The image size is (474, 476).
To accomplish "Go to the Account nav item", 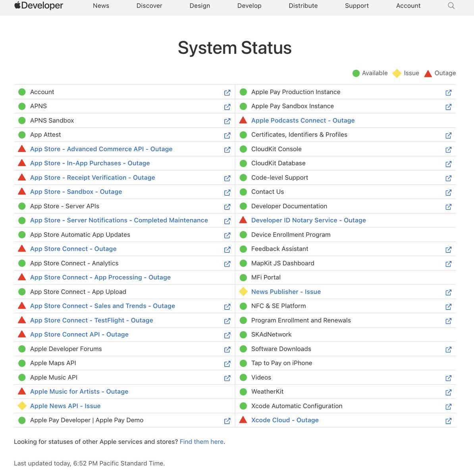I will click(x=408, y=6).
